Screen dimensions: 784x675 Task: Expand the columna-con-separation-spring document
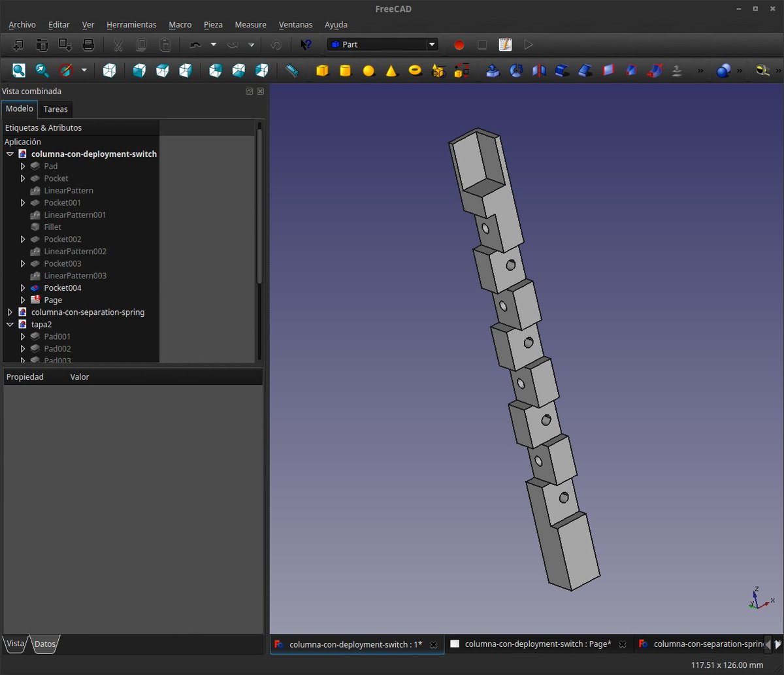tap(10, 312)
